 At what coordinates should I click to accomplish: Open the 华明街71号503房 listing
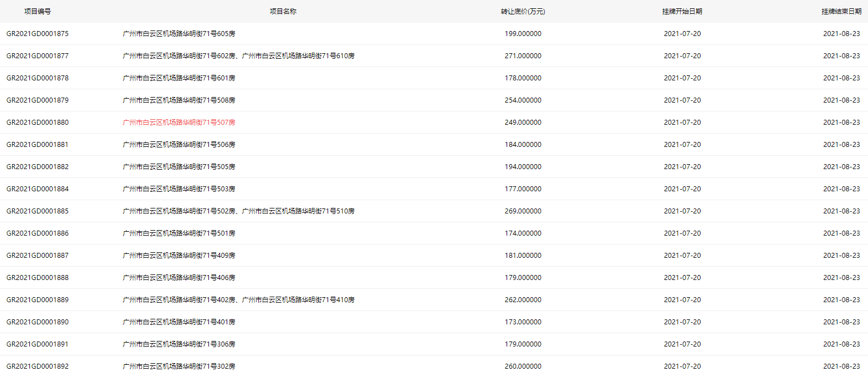(x=178, y=189)
